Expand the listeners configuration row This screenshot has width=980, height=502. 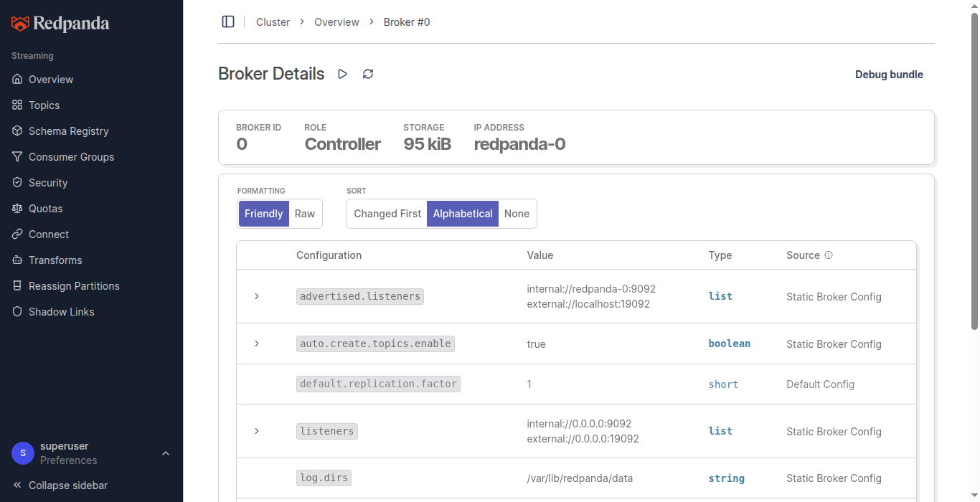tap(257, 431)
